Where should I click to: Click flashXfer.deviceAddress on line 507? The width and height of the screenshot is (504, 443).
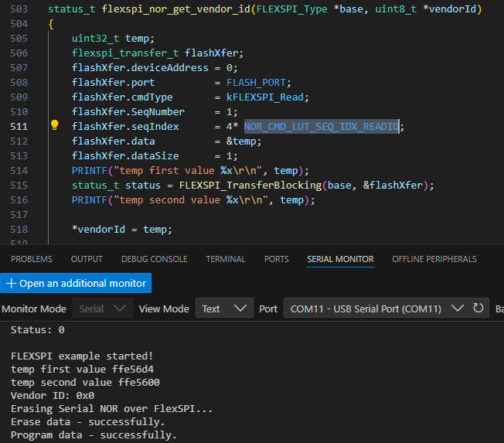(x=140, y=68)
